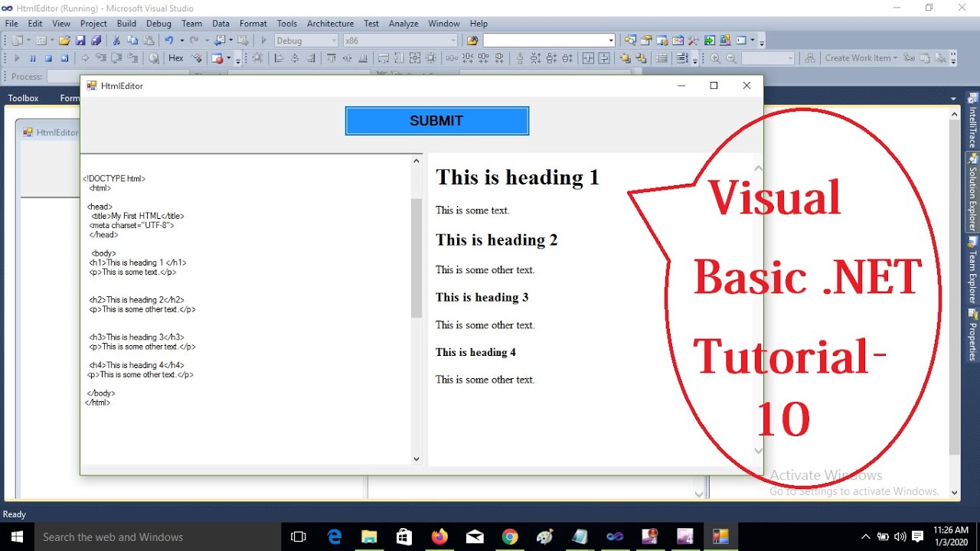Click the Center Horizontally icon
The width and height of the screenshot is (980, 551).
588,58
